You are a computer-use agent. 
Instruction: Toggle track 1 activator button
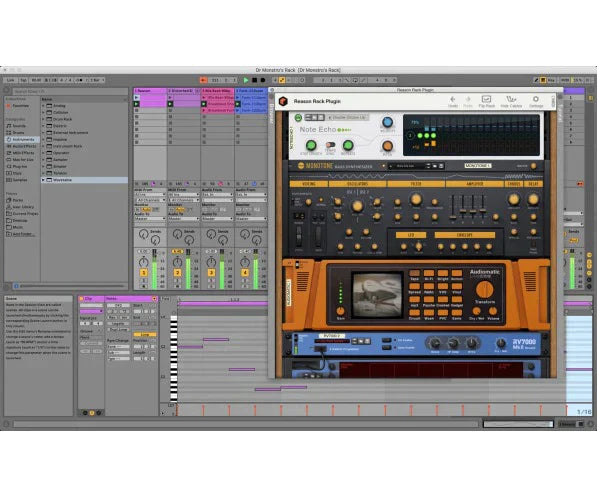144,273
